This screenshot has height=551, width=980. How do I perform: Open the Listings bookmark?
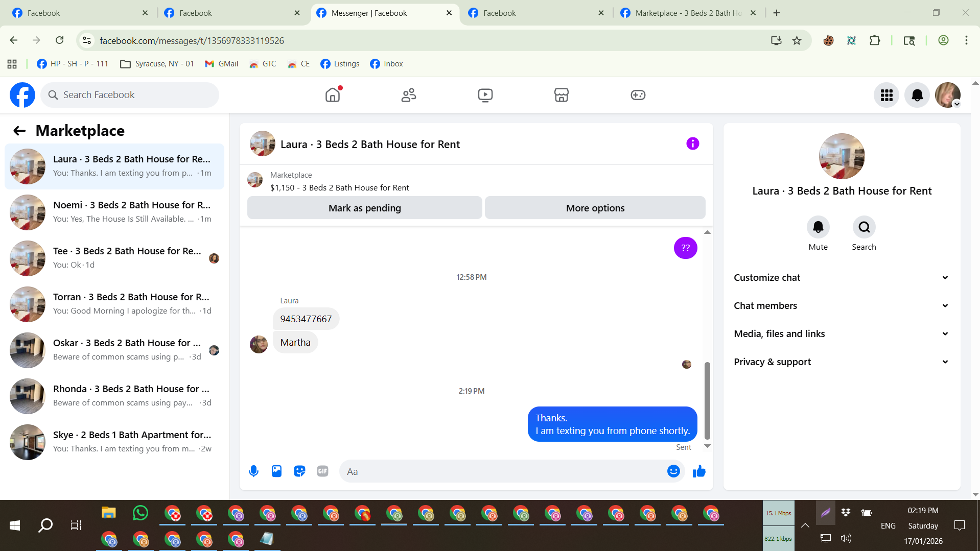(340, 64)
